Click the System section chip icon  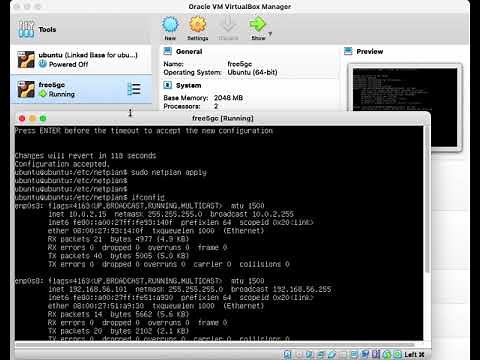pos(168,85)
